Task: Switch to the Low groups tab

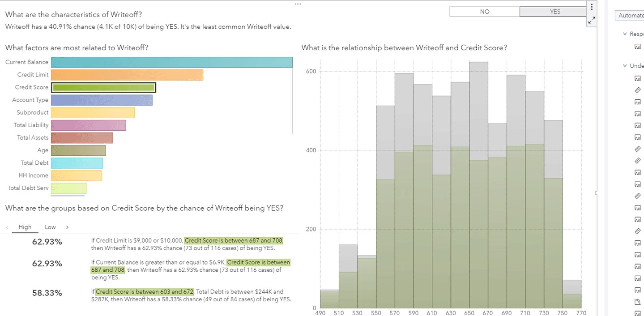Action: pos(50,227)
